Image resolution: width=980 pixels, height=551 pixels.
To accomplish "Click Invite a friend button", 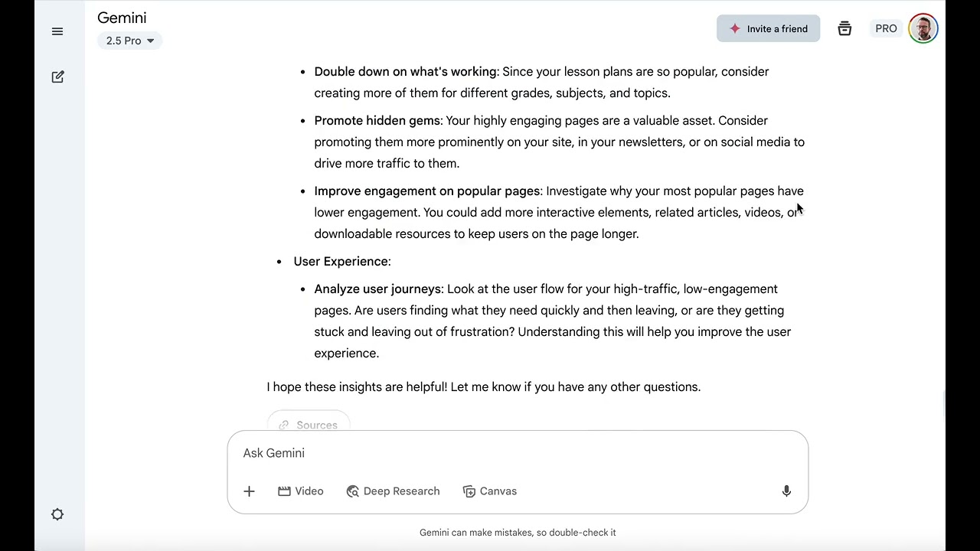I will [768, 28].
